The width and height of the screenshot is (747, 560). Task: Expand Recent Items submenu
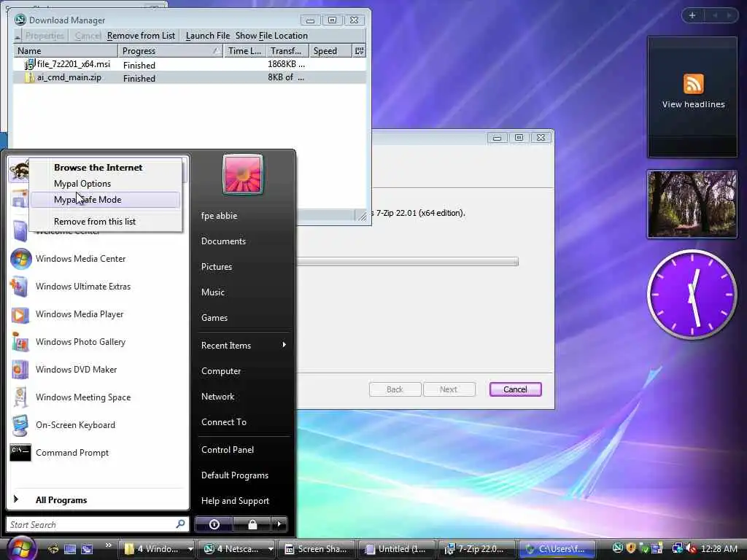243,345
